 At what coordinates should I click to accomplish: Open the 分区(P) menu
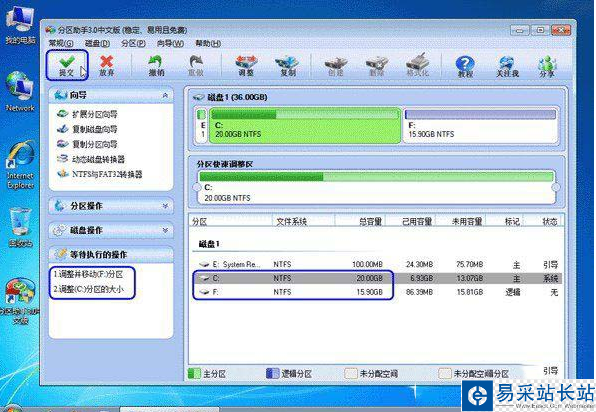[x=133, y=43]
